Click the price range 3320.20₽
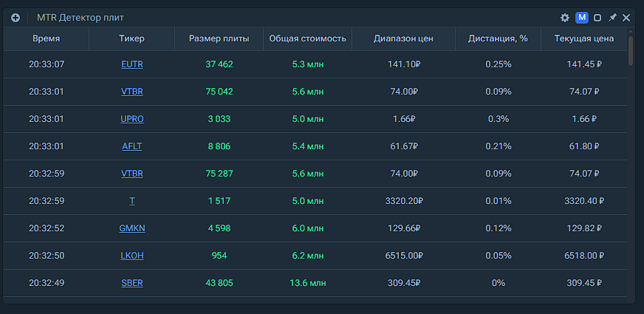 point(404,201)
